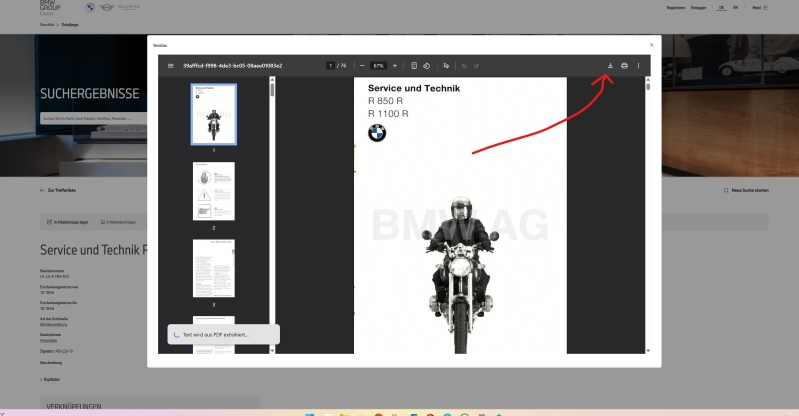Click the MINI brand logo in header
799x416 pixels.
click(x=106, y=8)
